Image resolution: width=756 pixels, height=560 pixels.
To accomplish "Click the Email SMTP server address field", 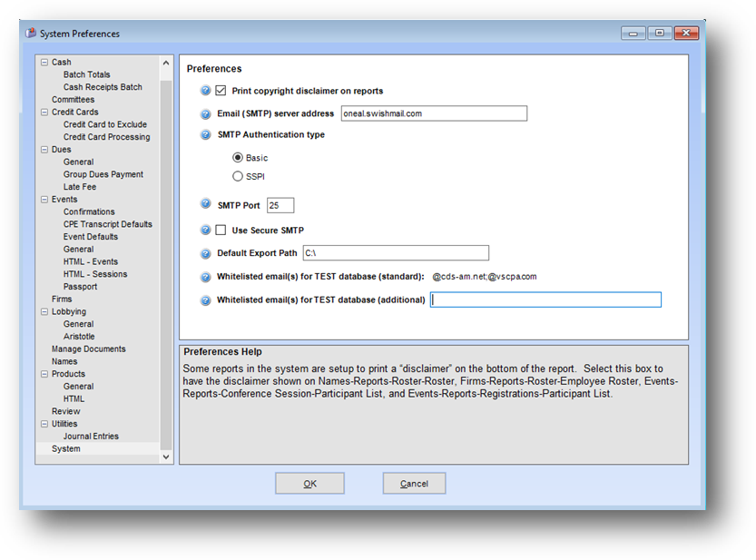I will (x=434, y=113).
